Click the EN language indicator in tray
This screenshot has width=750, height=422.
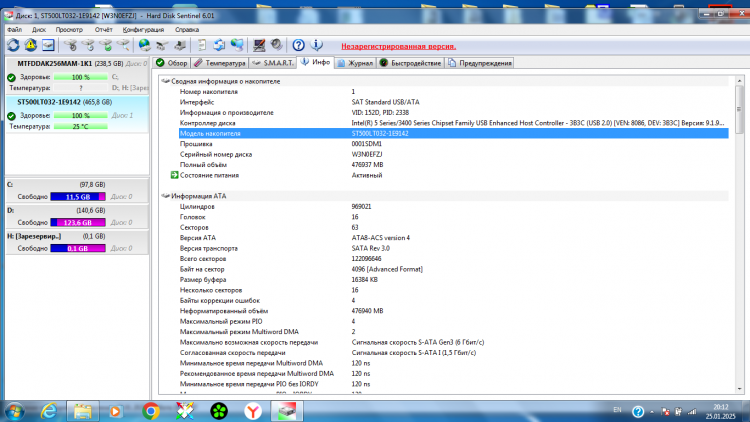(x=617, y=410)
